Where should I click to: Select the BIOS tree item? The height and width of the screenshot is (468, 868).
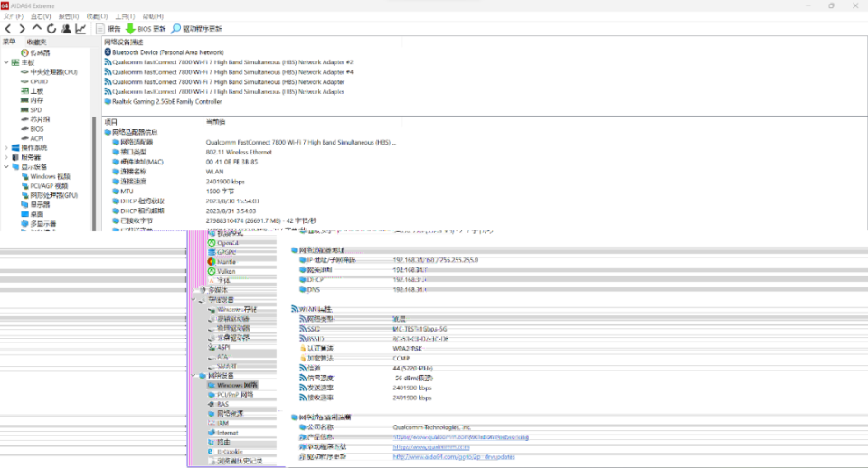[x=33, y=129]
